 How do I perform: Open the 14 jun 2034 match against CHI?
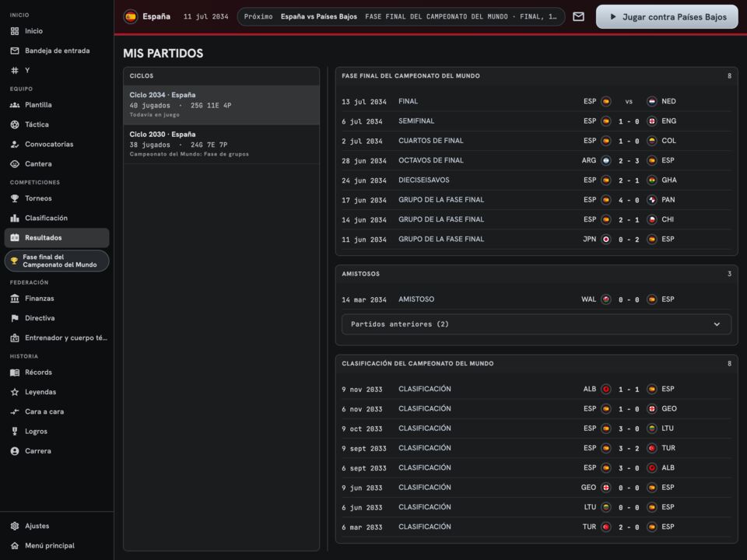point(536,219)
